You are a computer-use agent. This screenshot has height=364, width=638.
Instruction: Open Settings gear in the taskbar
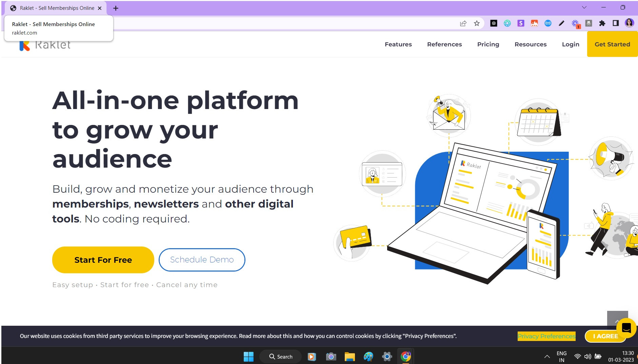click(x=387, y=357)
